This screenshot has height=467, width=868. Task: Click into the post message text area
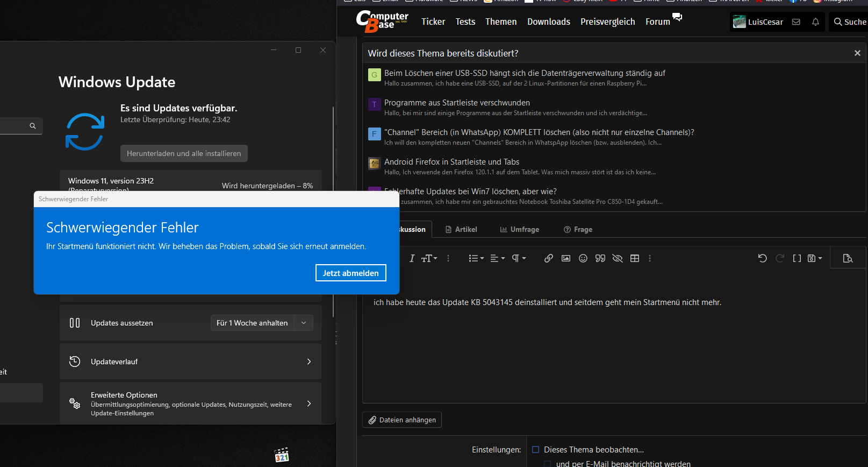click(614, 336)
